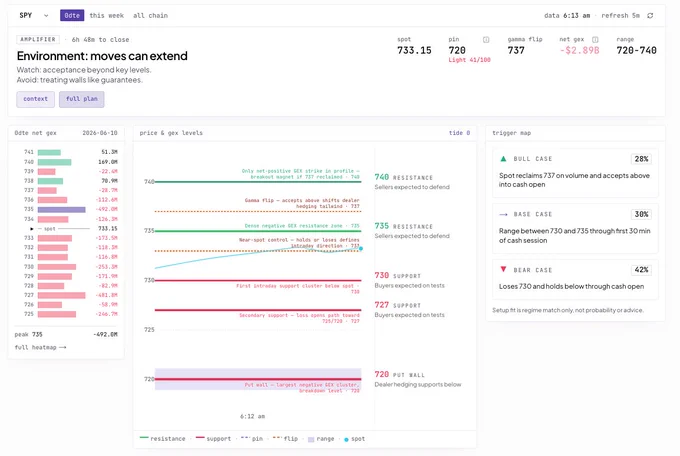
Task: Click the green 740 resistance line on chart
Action: tap(258, 182)
